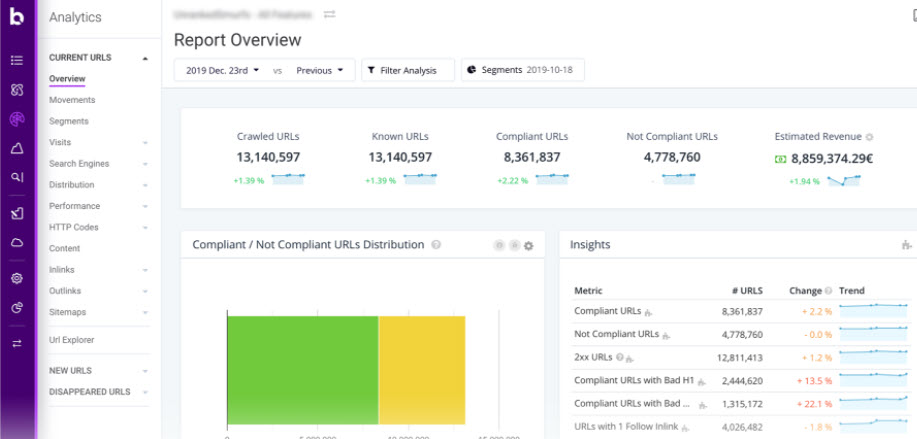Expand the HTTP Codes menu item
This screenshot has width=917, height=439.
click(145, 227)
